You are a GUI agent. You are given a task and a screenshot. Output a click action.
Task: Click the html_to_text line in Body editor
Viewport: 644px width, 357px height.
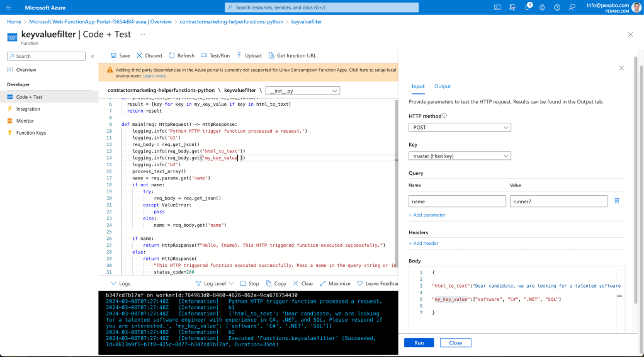[526, 286]
